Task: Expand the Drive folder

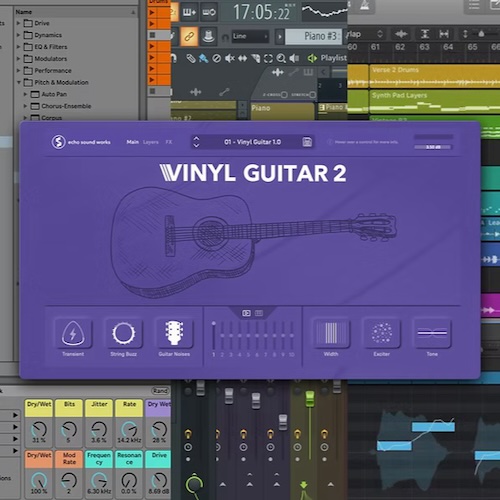Action: tap(19, 23)
